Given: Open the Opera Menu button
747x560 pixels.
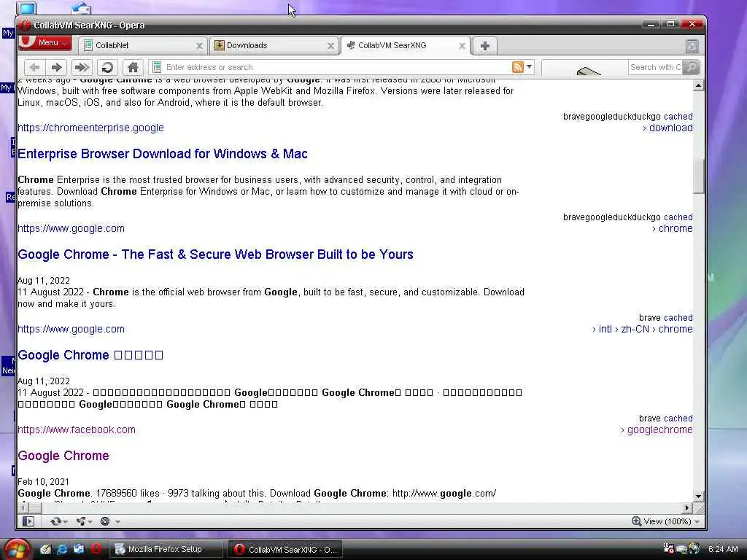Looking at the screenshot, I should [x=45, y=42].
